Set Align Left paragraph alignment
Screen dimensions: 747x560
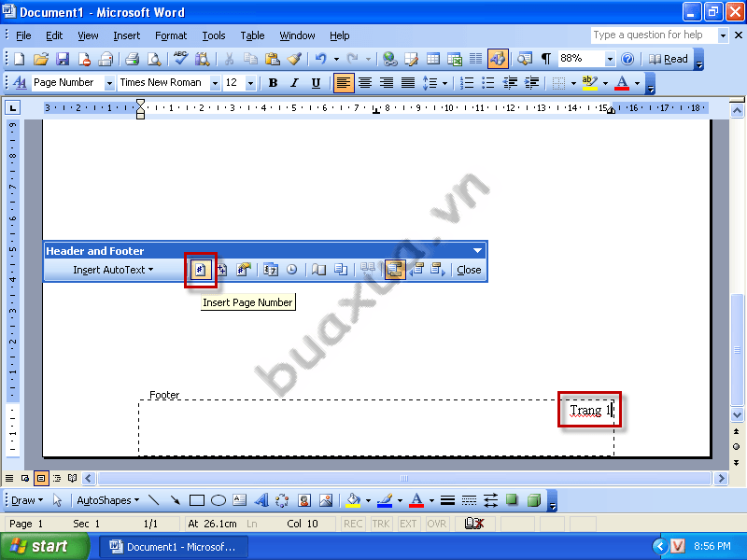coord(343,83)
